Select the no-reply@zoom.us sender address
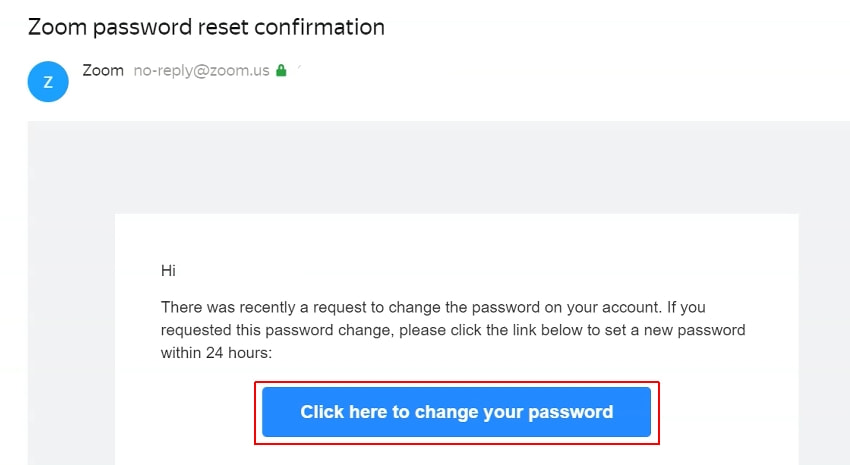The height and width of the screenshot is (465, 850). pyautogui.click(x=201, y=71)
